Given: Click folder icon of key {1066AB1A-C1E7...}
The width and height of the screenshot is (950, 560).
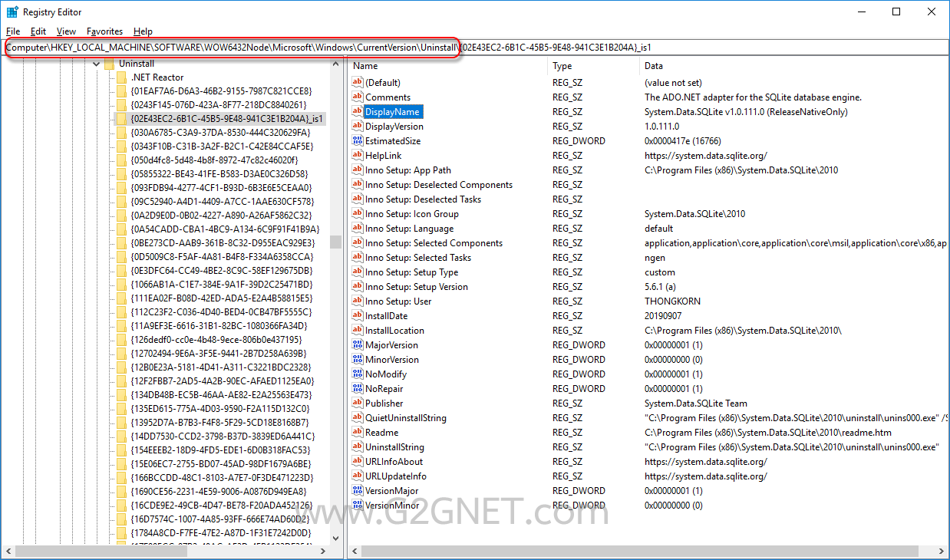Looking at the screenshot, I should 121,285.
